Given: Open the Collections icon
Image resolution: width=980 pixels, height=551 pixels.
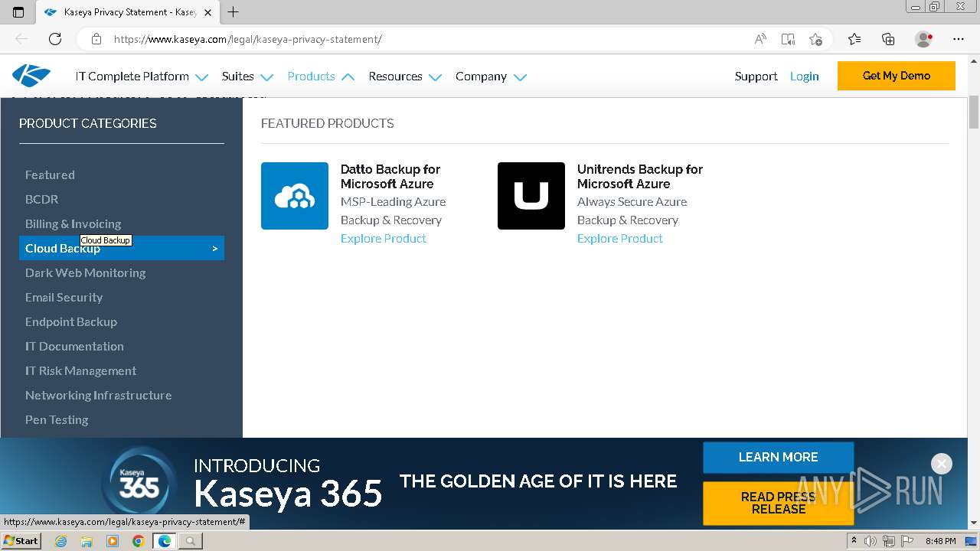Looking at the screenshot, I should (888, 39).
